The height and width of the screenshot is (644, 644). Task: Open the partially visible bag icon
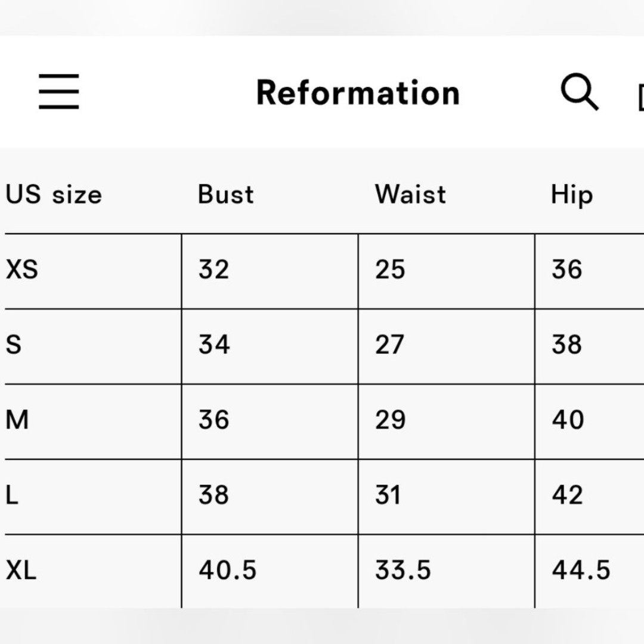(640, 97)
